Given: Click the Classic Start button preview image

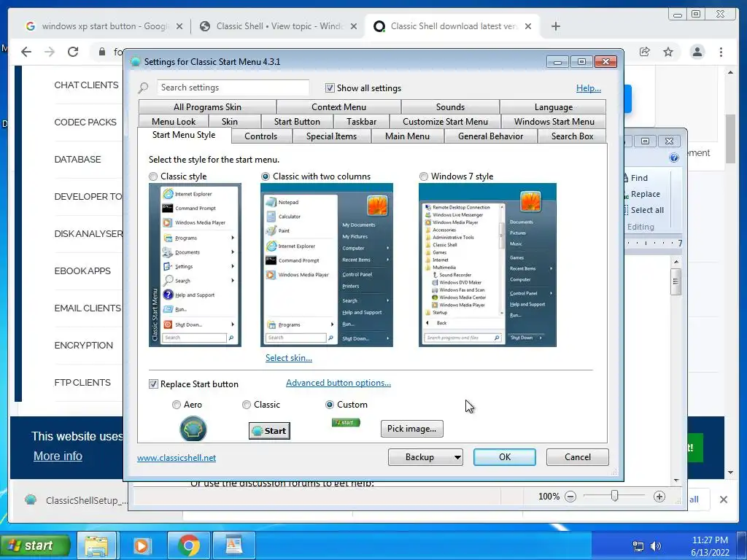Looking at the screenshot, I should tap(269, 431).
